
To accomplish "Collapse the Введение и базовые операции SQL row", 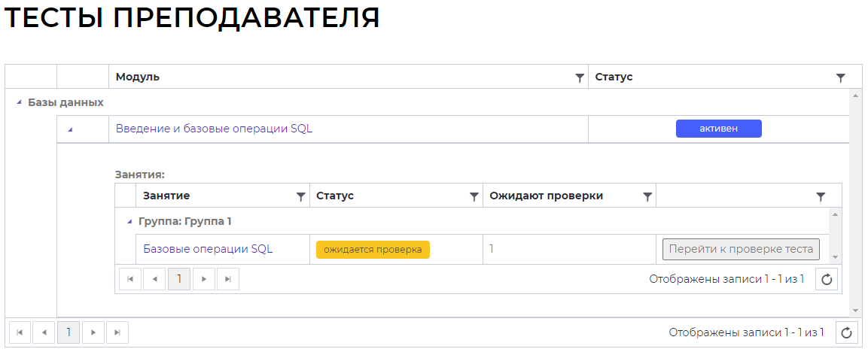I will click(x=70, y=129).
